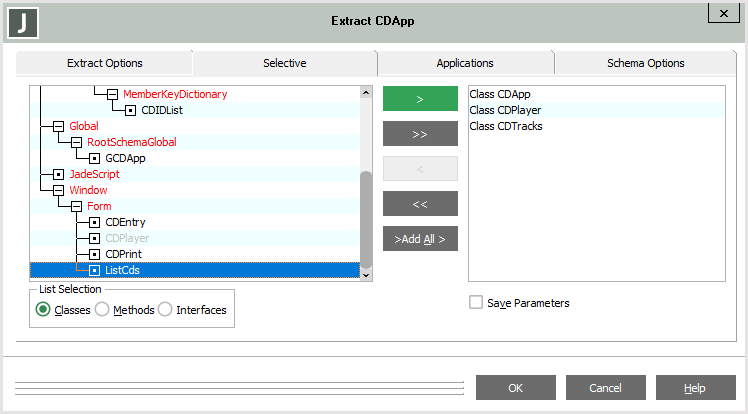Click the node icon next to JadeScript

[58, 174]
